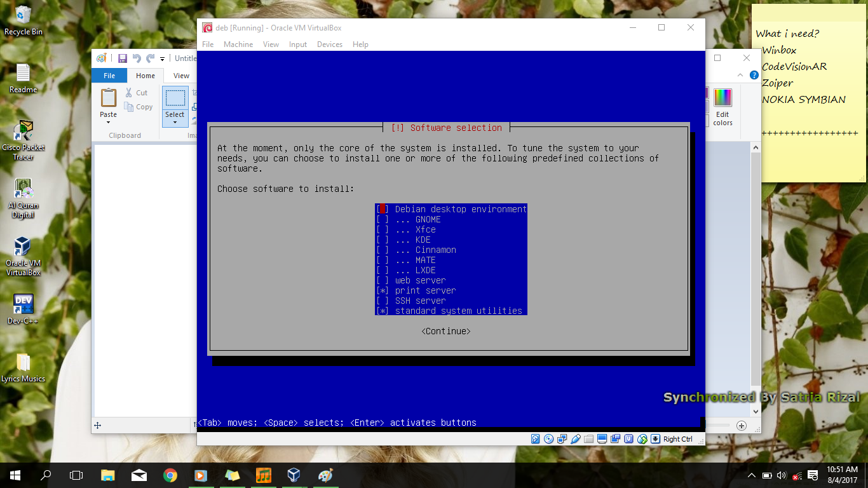Expand the Select dropdown arrow in Paint
868x488 pixels.
point(175,122)
